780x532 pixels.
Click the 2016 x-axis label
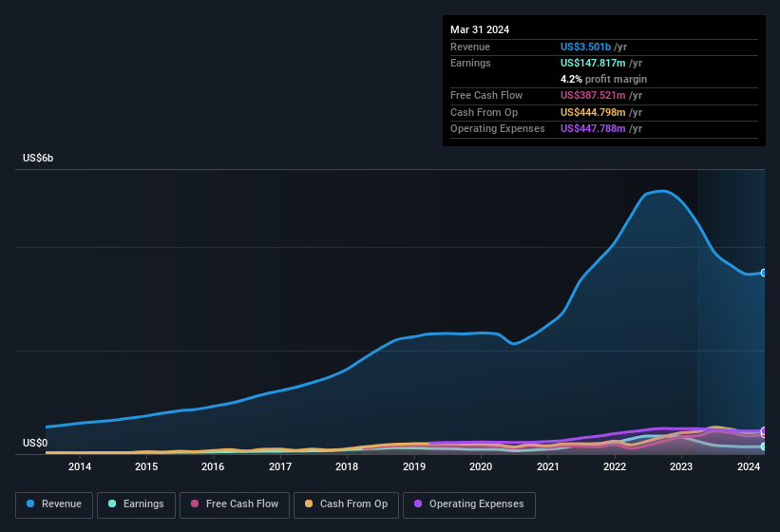[x=213, y=466]
